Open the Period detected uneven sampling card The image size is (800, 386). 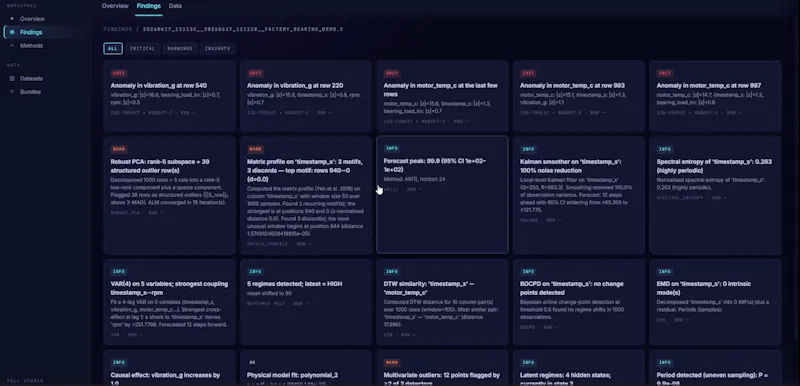[x=715, y=368]
